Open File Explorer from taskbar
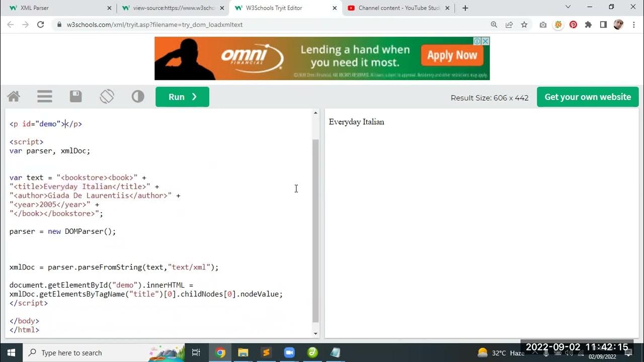This screenshot has height=362, width=644. [x=243, y=352]
